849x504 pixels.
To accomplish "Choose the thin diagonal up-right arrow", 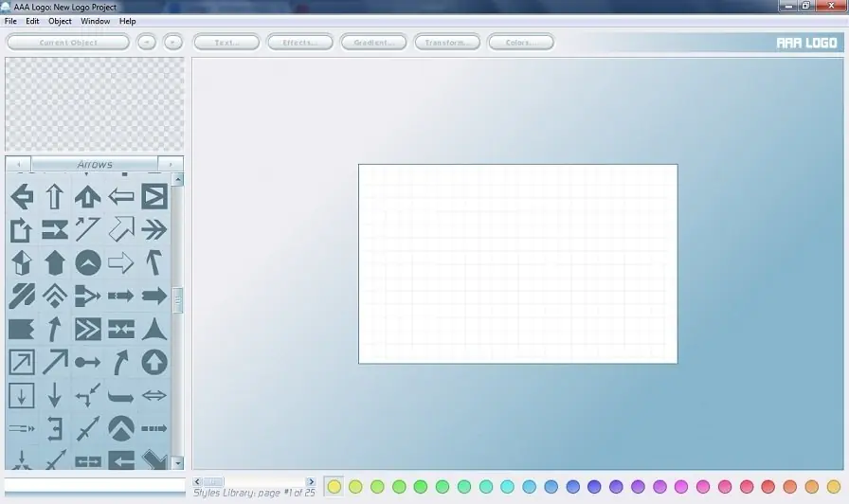I will click(55, 362).
